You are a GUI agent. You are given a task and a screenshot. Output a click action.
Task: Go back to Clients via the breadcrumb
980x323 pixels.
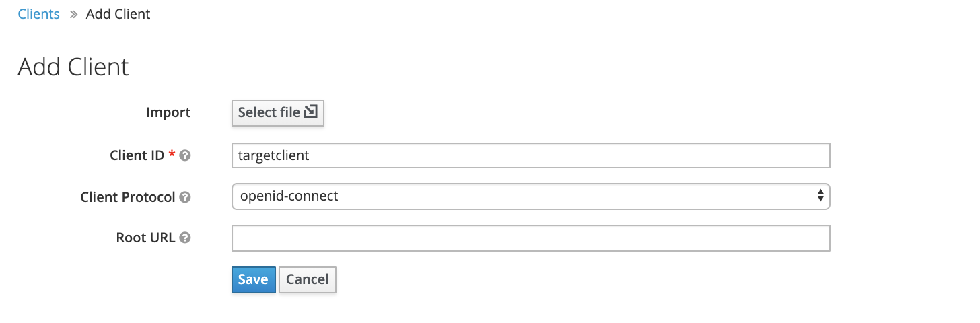[x=38, y=14]
